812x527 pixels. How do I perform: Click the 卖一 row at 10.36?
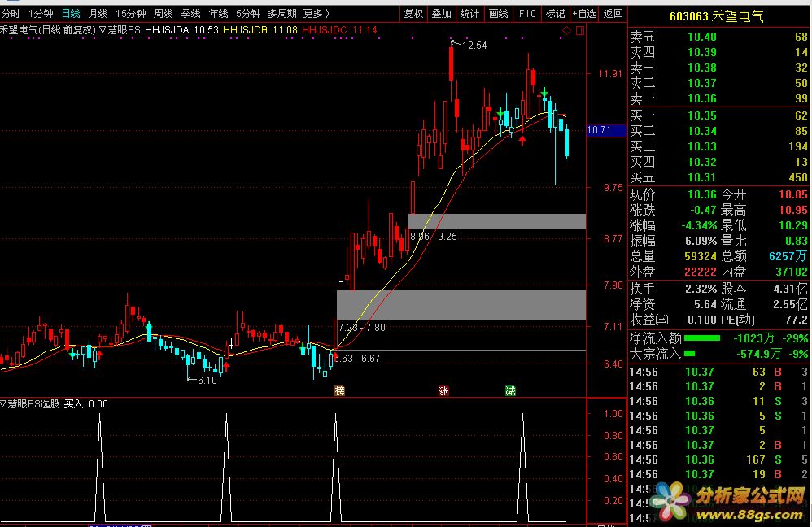point(719,99)
